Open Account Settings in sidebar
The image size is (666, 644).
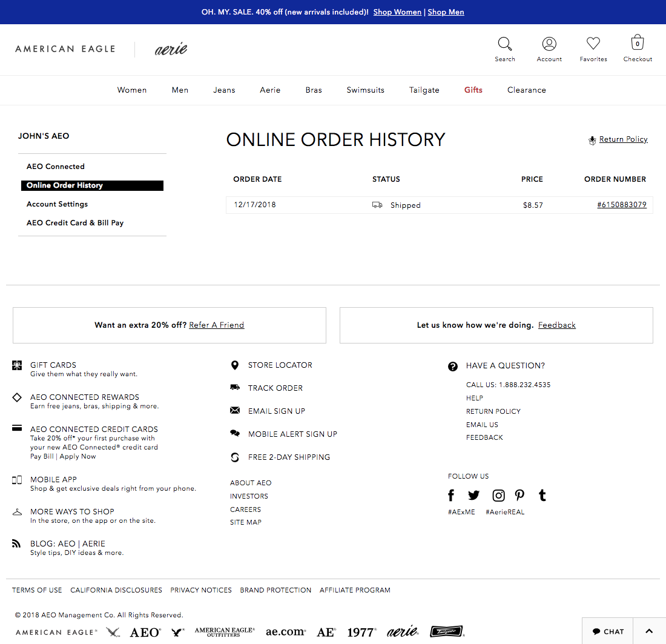tap(57, 204)
